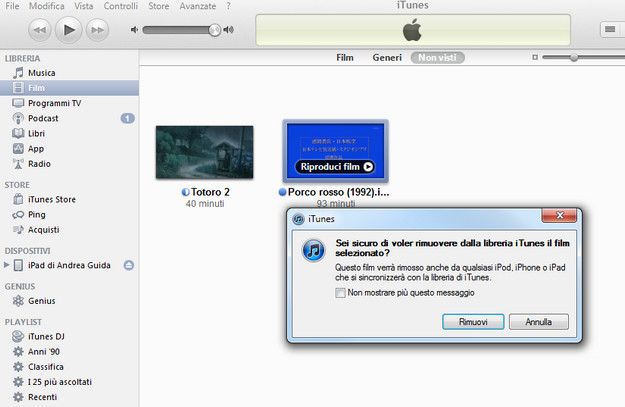The image size is (625, 407).
Task: Click the Next/fast-forward track button
Action: pos(98,30)
